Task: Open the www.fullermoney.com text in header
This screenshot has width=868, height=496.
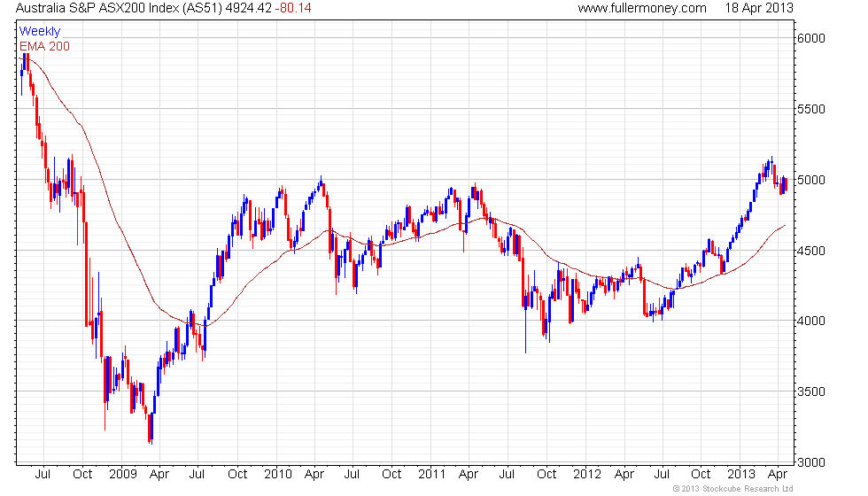Action: pyautogui.click(x=642, y=8)
